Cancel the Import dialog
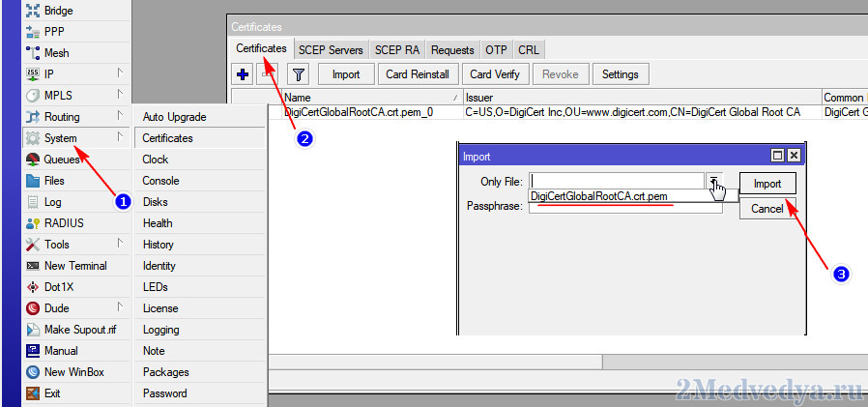Image resolution: width=868 pixels, height=407 pixels. click(x=767, y=208)
